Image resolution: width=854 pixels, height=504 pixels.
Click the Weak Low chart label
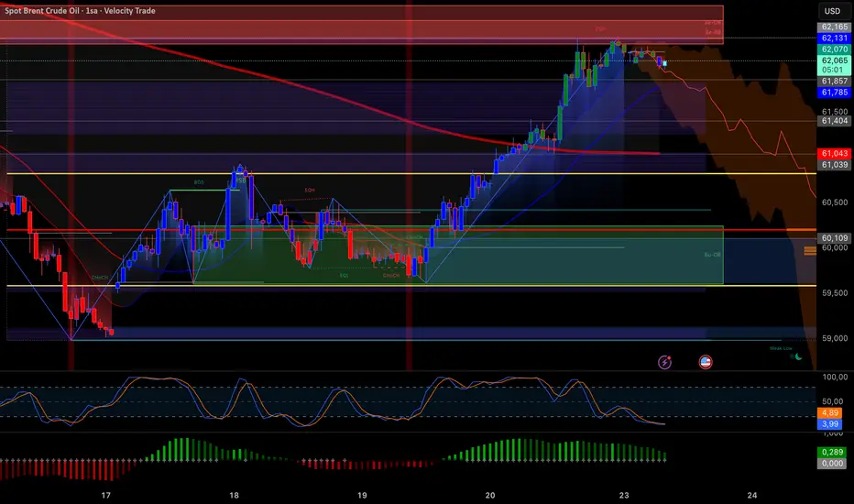coord(781,348)
